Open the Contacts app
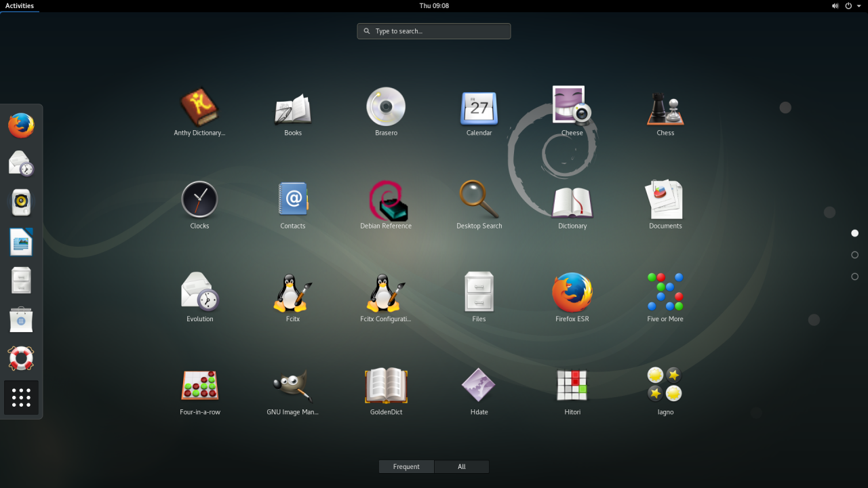Screen dimensions: 868x488 pyautogui.click(x=292, y=199)
